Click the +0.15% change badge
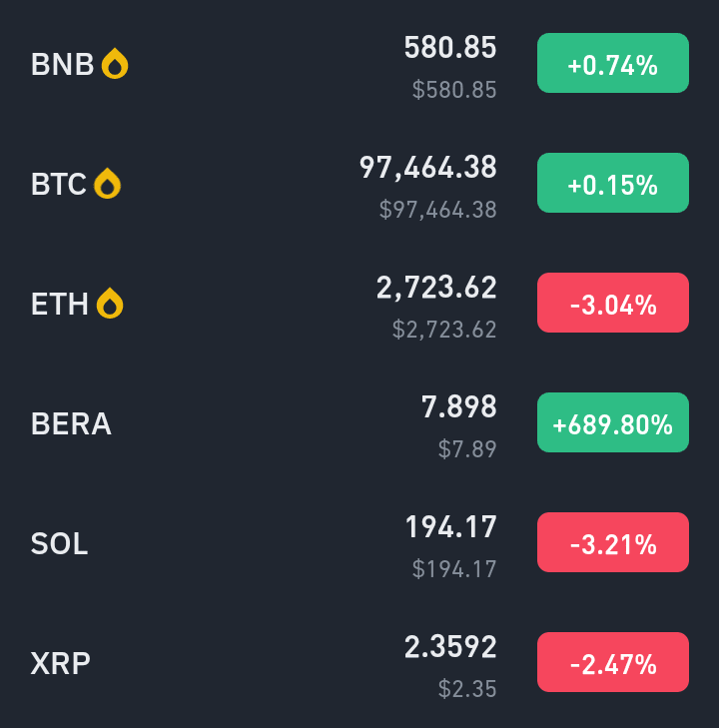This screenshot has height=728, width=719. tap(613, 183)
